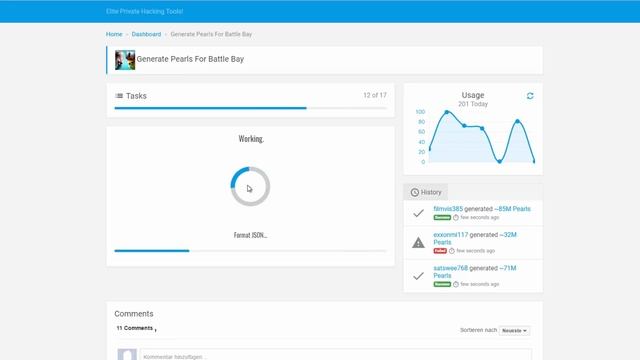
Task: Click the Format JSON progress bar
Action: (251, 251)
